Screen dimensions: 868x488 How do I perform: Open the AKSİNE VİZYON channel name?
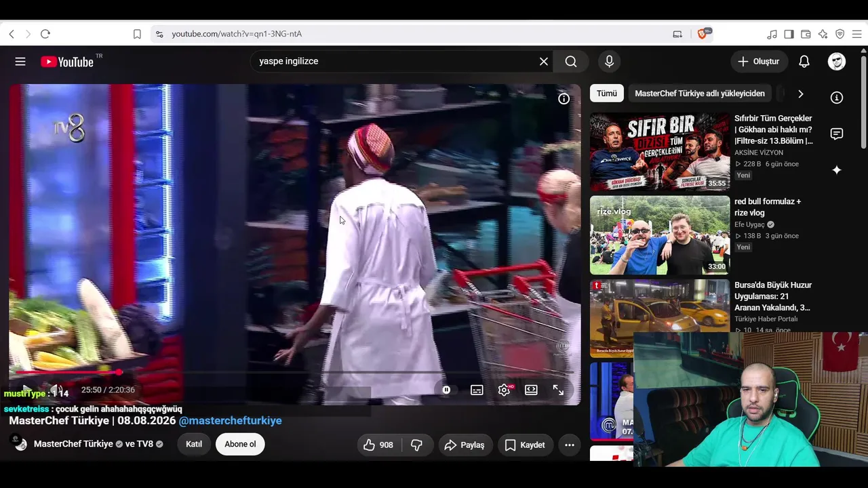(x=759, y=153)
